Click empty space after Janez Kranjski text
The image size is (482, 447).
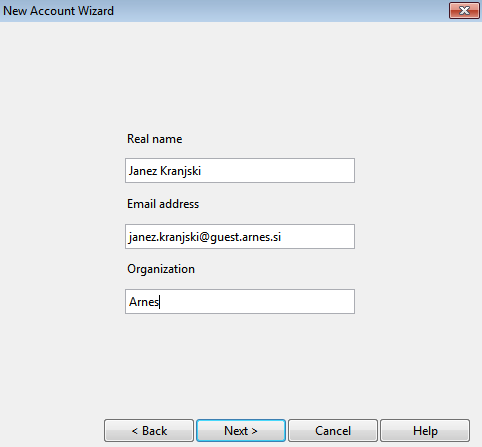pyautogui.click(x=277, y=171)
